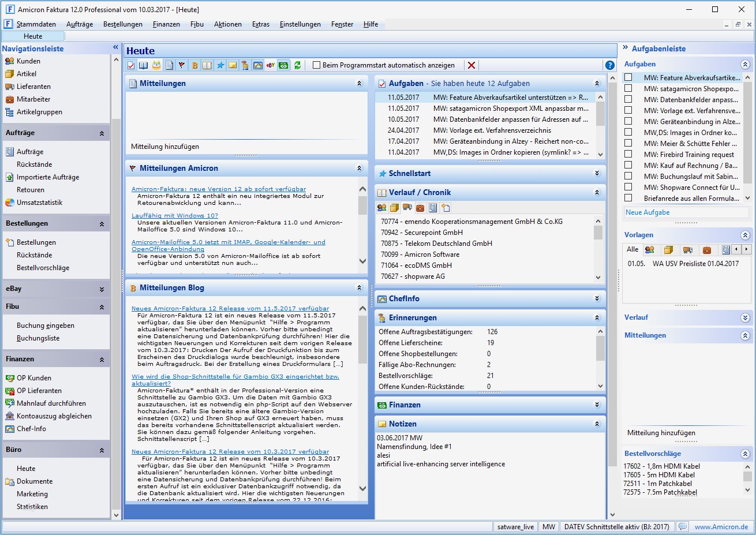Viewport: 756px width, 535px height.
Task: Open the Einstellungen menu
Action: 300,24
